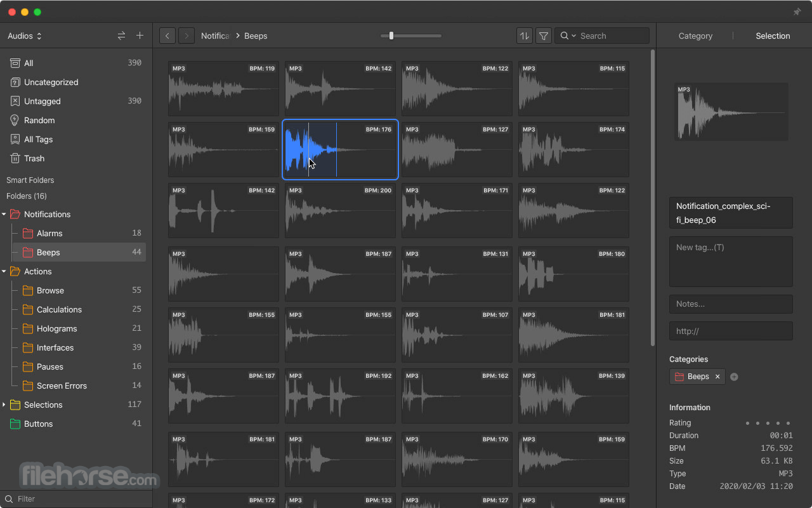Select the audio clip with BPM 192
Viewport: 812px width, 508px height.
point(340,396)
